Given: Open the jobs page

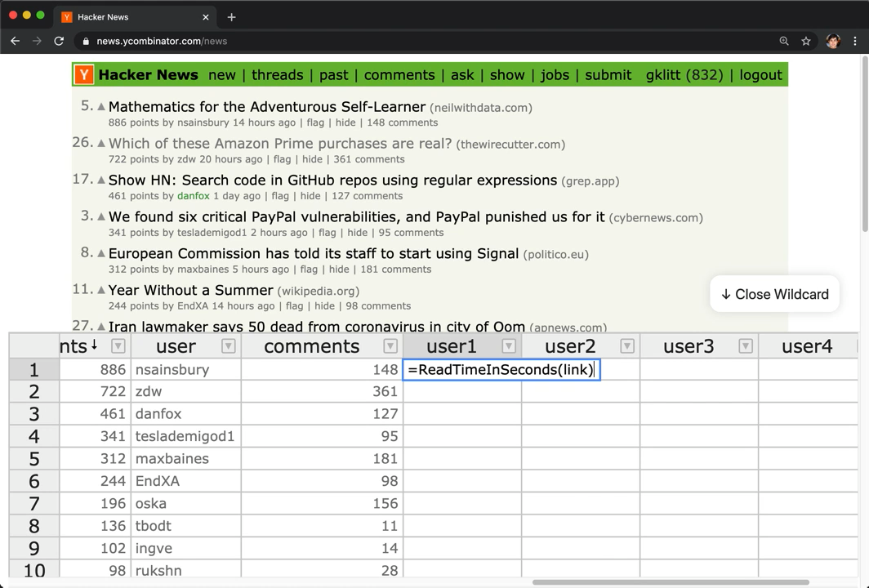Looking at the screenshot, I should [x=555, y=75].
